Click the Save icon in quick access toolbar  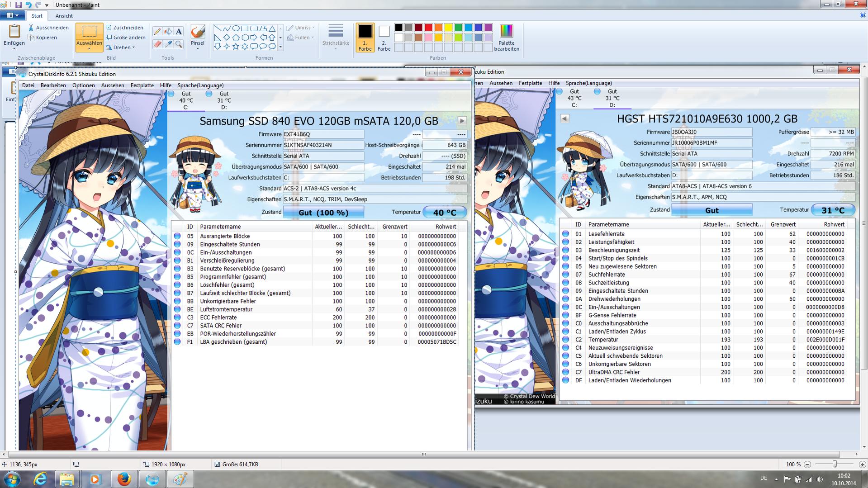point(19,5)
